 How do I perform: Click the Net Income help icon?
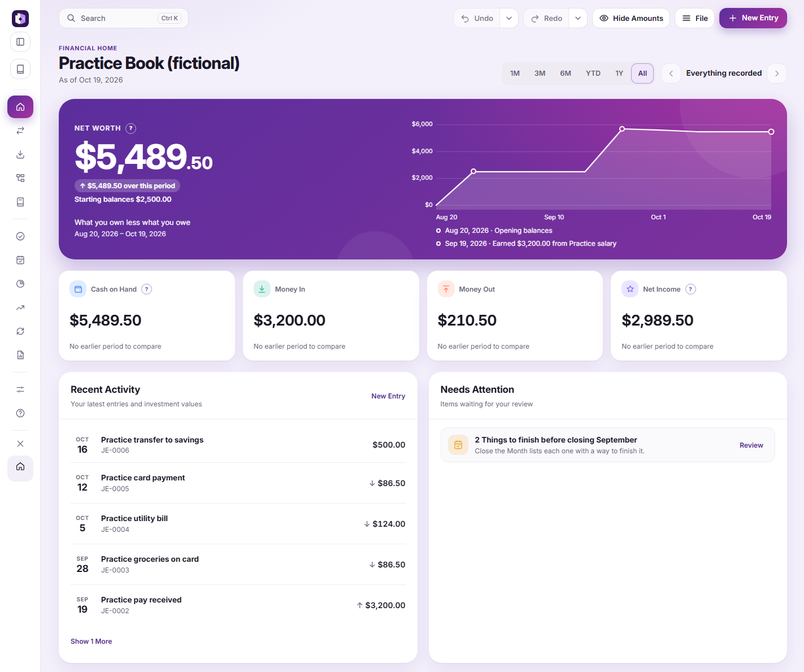tap(690, 289)
